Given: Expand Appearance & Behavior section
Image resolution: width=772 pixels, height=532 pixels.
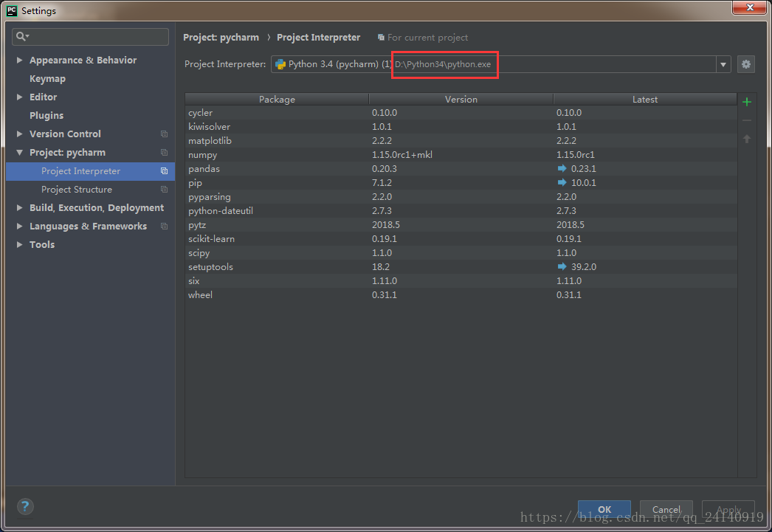Looking at the screenshot, I should pos(19,60).
